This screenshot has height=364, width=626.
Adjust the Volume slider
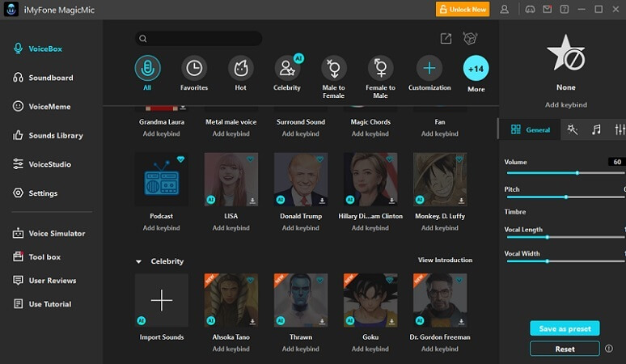[x=565, y=173]
